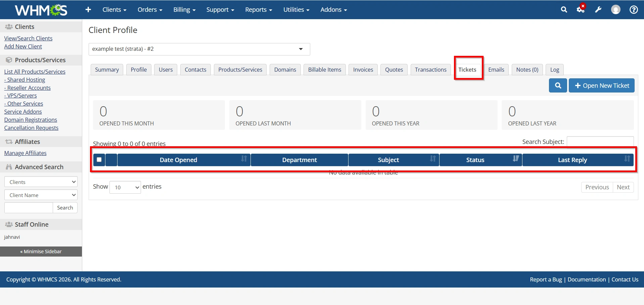The width and height of the screenshot is (644, 305).
Task: Switch to the Users tab
Action: tap(166, 70)
